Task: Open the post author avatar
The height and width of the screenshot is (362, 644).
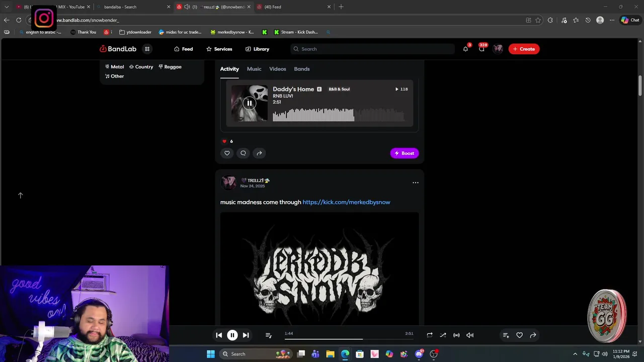Action: coord(228,183)
